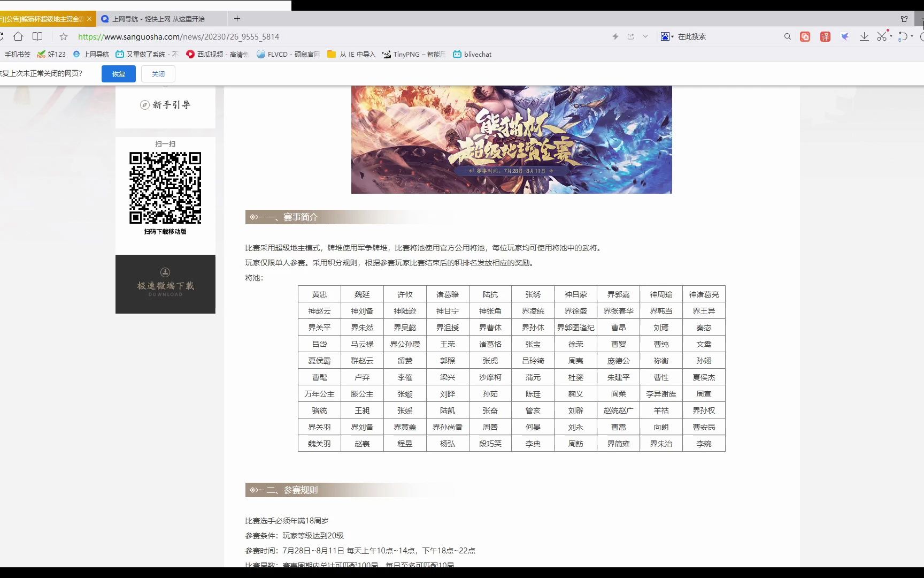
Task: Click the 马云禄 table cell
Action: click(362, 344)
